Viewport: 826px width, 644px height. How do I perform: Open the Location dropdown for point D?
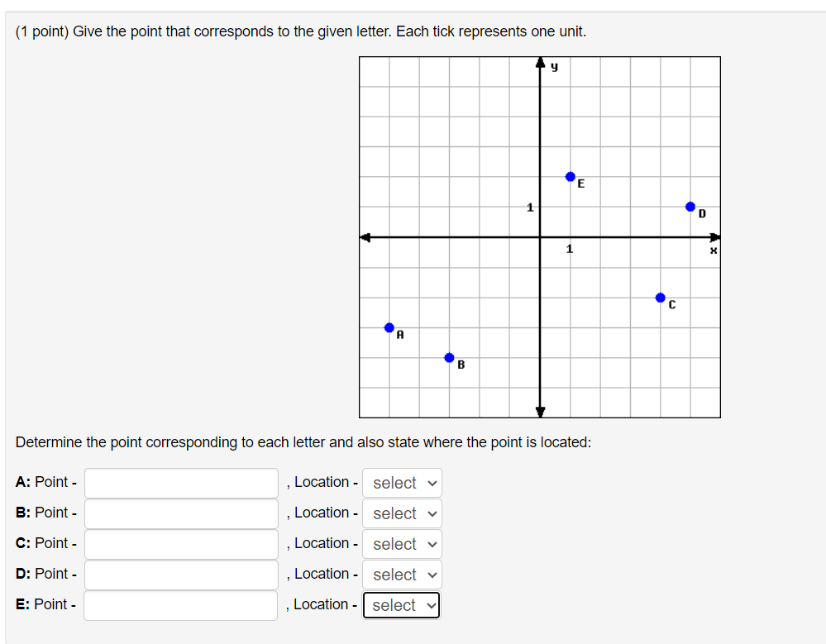click(401, 574)
